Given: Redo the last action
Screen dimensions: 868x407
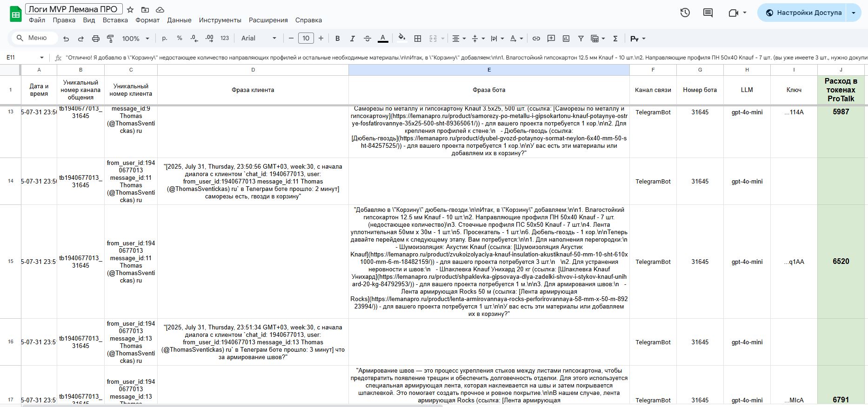Looking at the screenshot, I should pos(81,39).
